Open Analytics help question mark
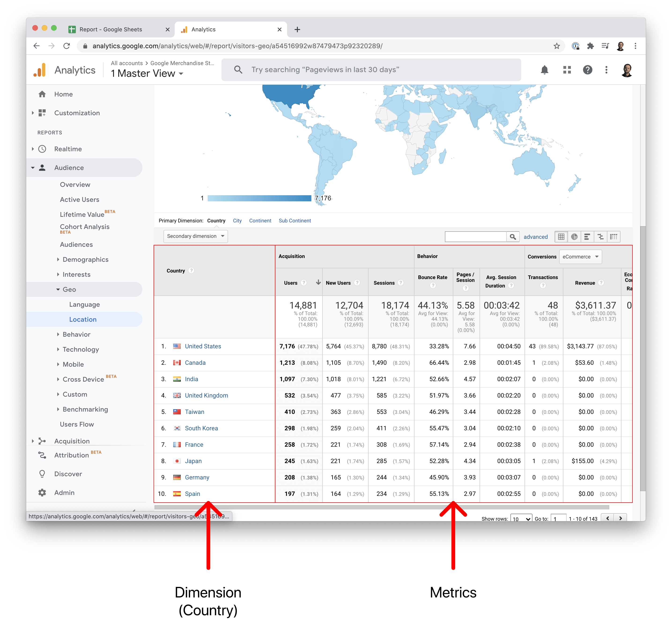 [x=587, y=70]
